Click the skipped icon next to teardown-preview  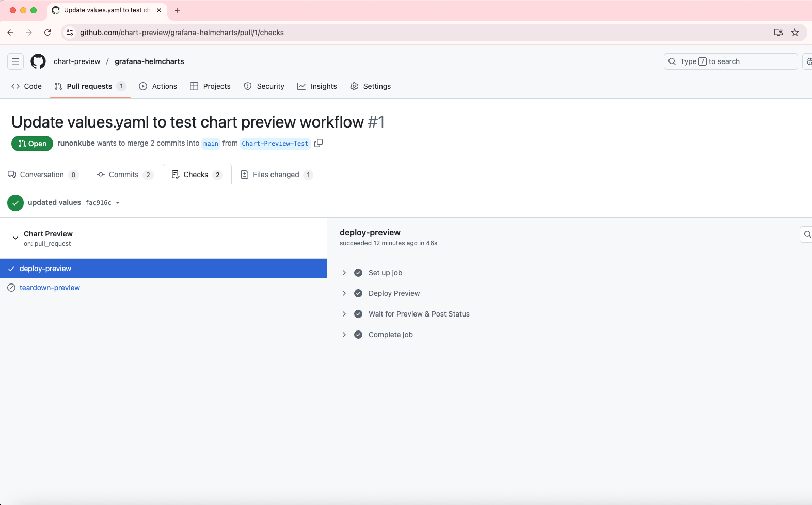click(11, 288)
